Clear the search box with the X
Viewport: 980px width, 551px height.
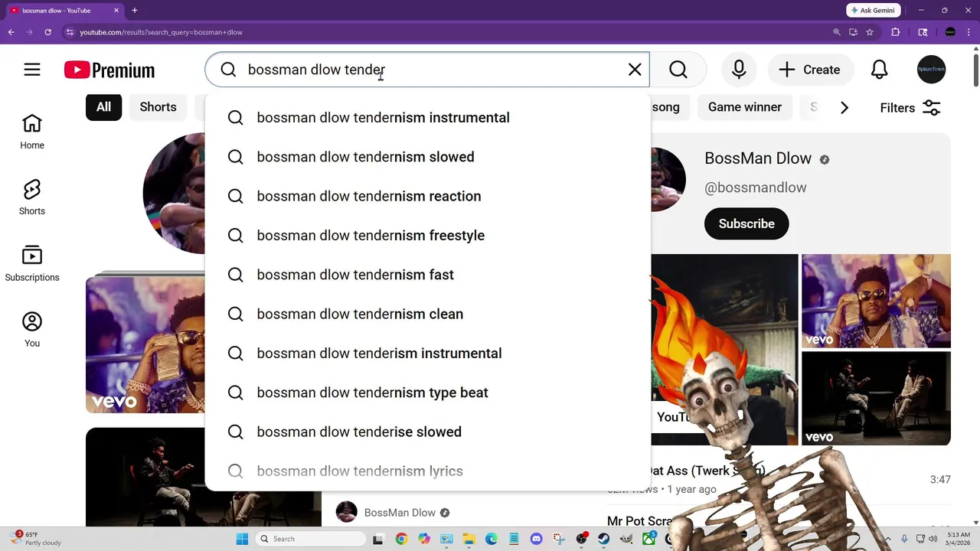(635, 70)
